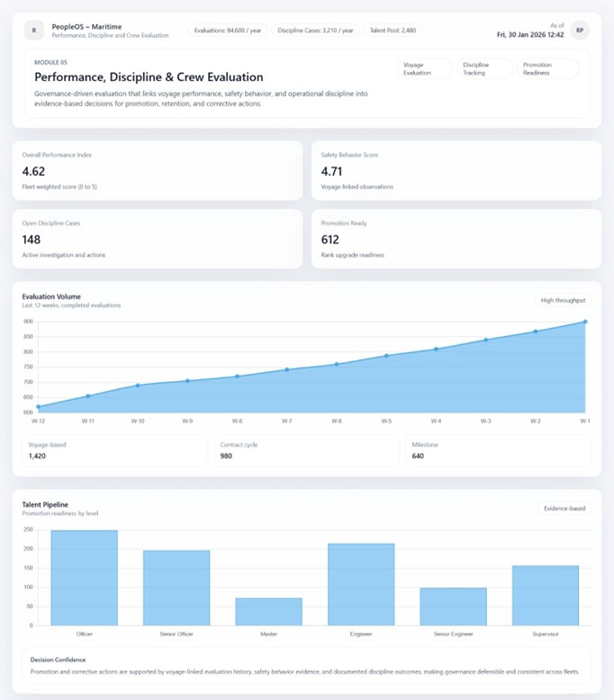Open the RP user avatar
614x700 pixels.
(x=580, y=30)
